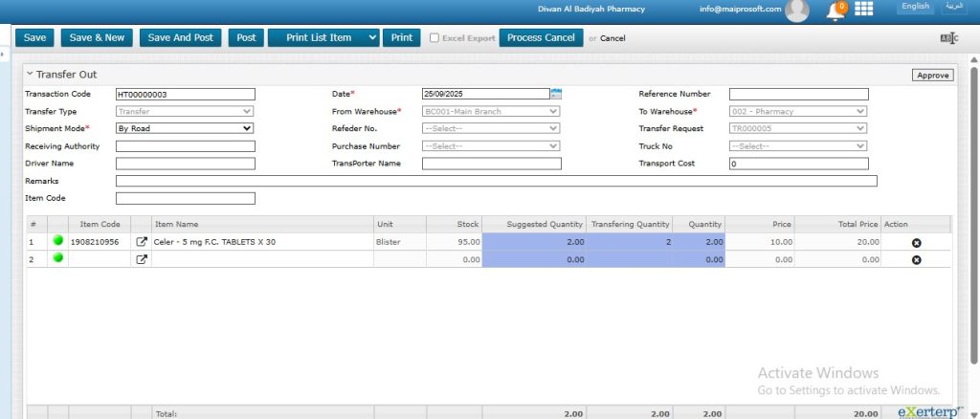
Task: Switch language to Arabic
Action: [954, 7]
